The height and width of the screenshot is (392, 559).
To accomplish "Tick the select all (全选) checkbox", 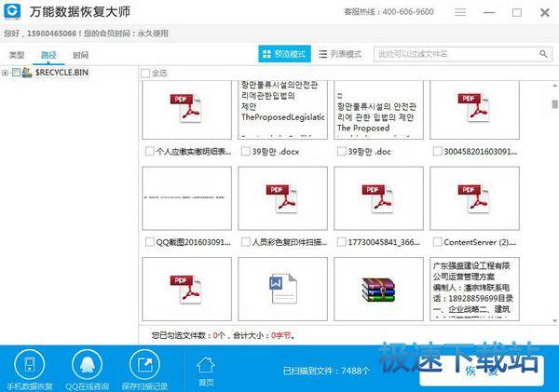I will (145, 74).
